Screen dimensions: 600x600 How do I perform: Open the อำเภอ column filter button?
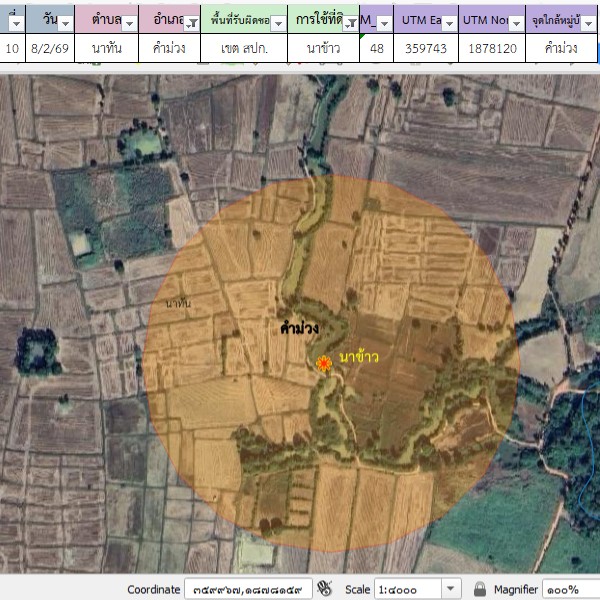189,24
